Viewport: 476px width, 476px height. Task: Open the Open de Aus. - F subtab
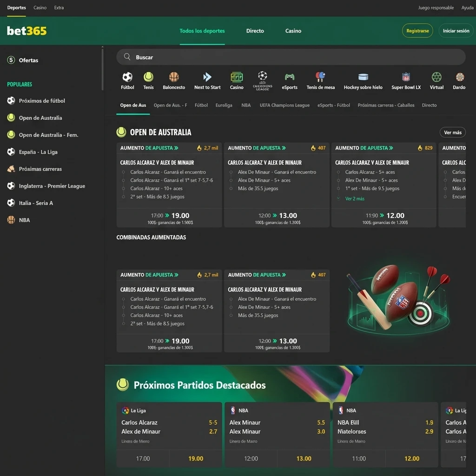point(171,105)
